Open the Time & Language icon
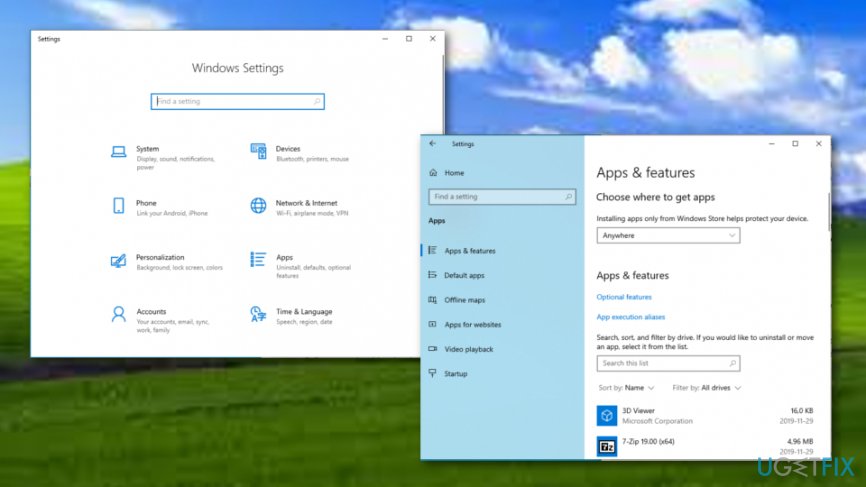This screenshot has width=866, height=487. (258, 314)
